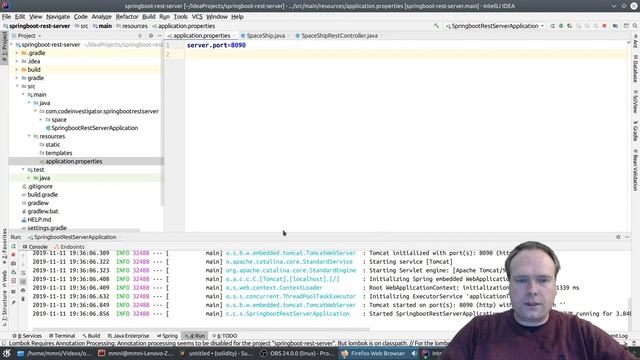The width and height of the screenshot is (640, 360).
Task: Expand the build folder
Action: 17,69
